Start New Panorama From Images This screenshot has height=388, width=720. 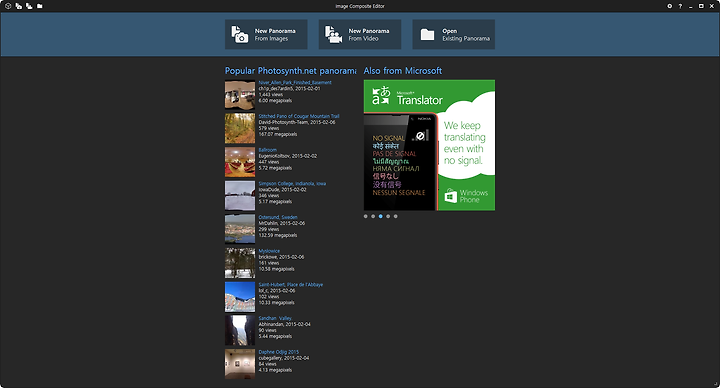tap(266, 34)
